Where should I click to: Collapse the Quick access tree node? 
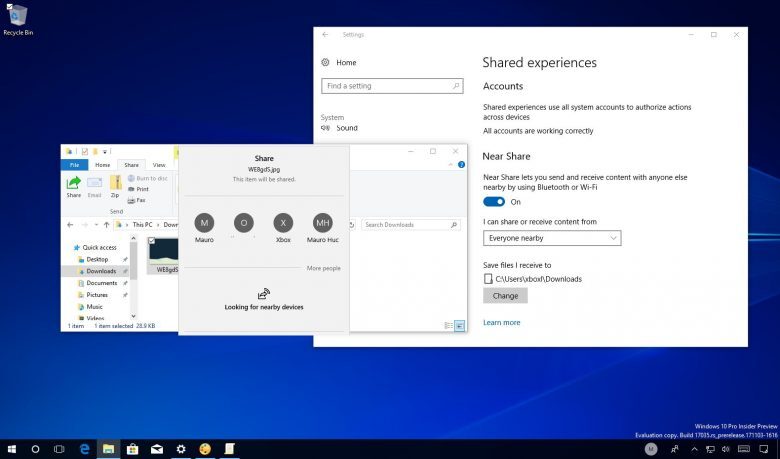(x=69, y=247)
